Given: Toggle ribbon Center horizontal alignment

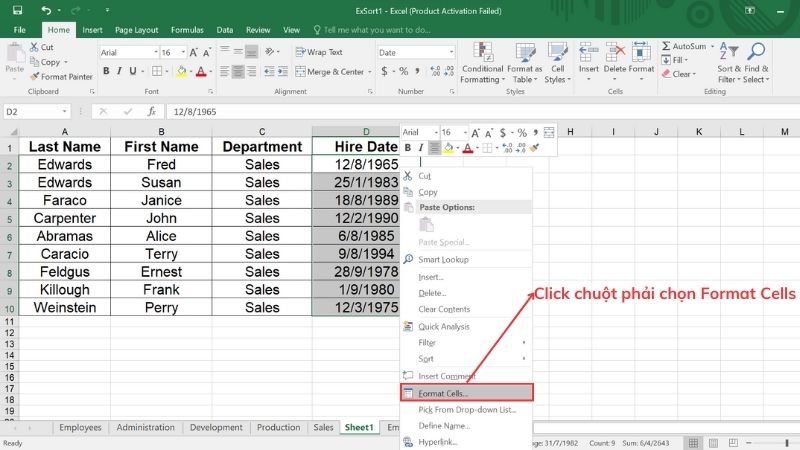Looking at the screenshot, I should point(238,71).
